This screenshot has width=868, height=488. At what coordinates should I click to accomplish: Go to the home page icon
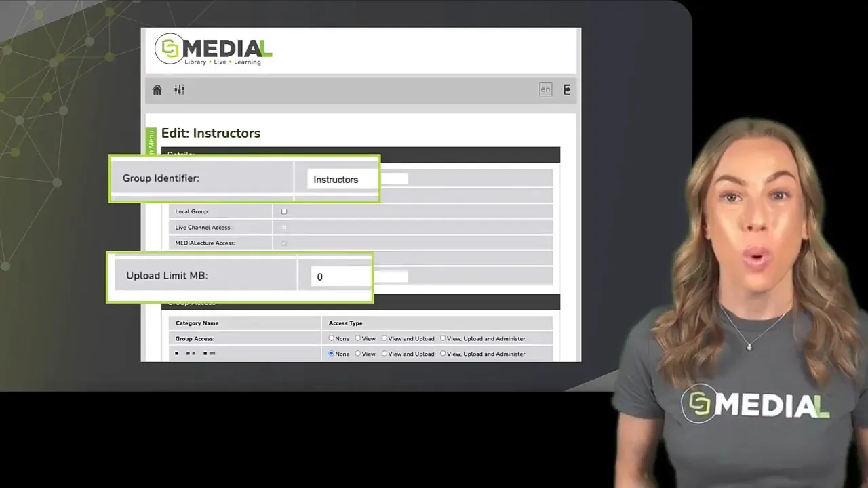[x=157, y=89]
